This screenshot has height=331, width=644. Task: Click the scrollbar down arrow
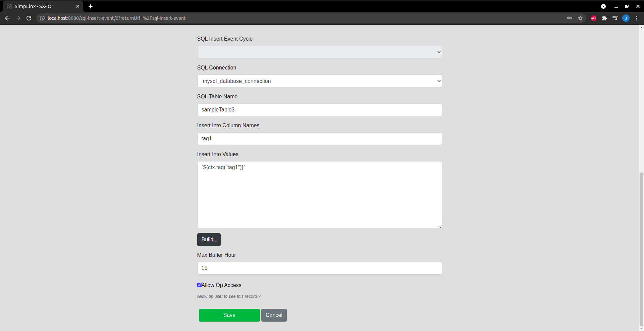click(x=641, y=328)
